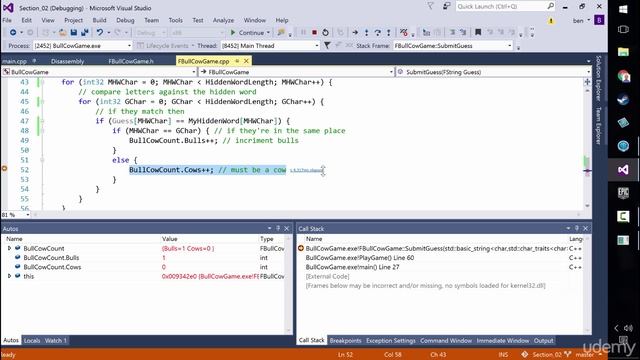Click the feedback icon beside Quick Launch
The image size is (640, 360).
tap(447, 6)
